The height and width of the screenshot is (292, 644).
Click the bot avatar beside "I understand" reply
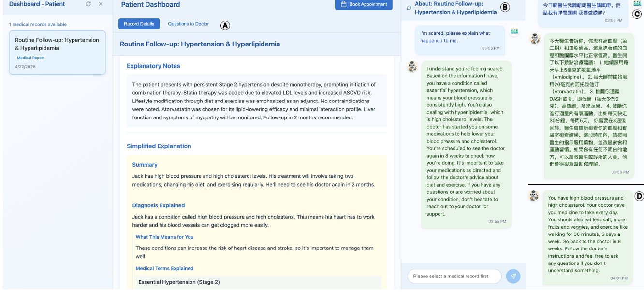(x=412, y=67)
